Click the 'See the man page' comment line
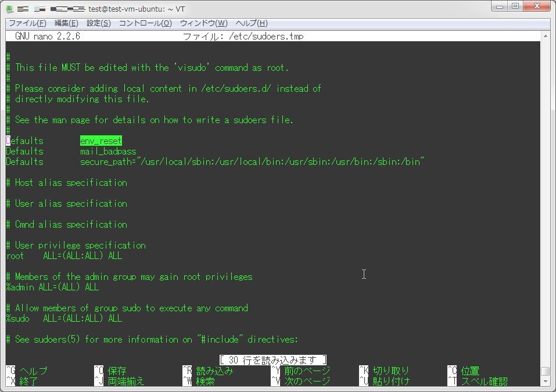Viewport: 556px width, 392px height. click(x=150, y=120)
